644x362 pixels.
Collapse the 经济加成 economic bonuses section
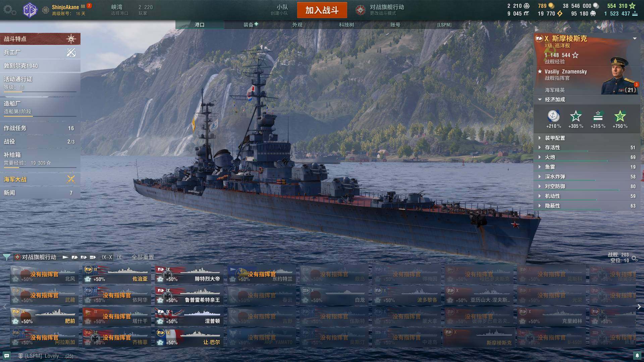coord(587,100)
